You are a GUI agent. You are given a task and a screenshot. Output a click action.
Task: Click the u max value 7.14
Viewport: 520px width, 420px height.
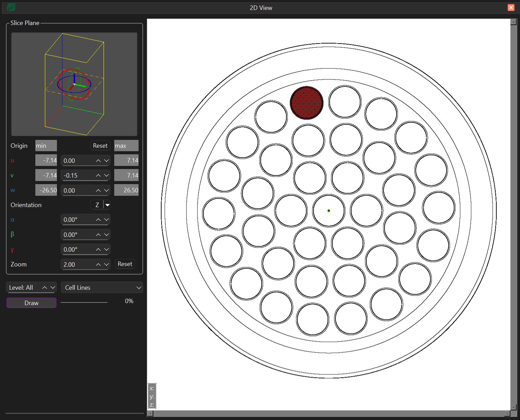click(126, 160)
